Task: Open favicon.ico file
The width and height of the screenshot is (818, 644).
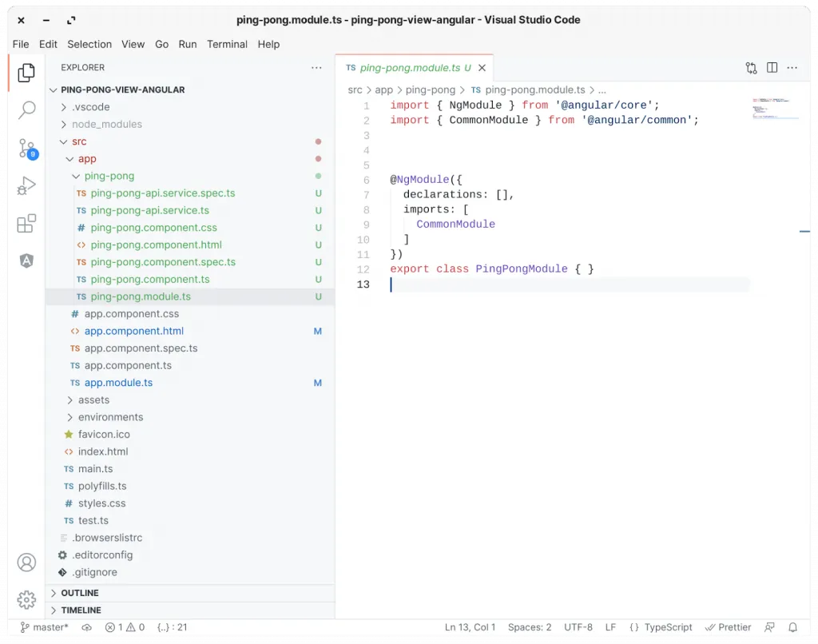Action: pos(190,434)
